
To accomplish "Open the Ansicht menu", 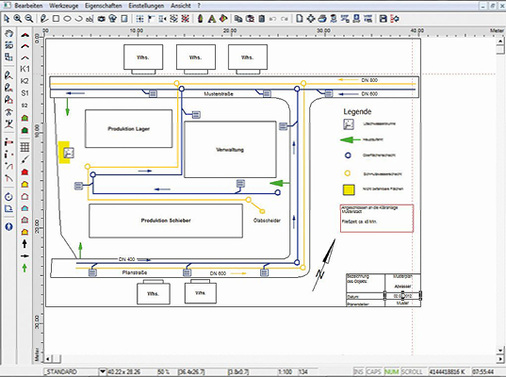I will click(x=181, y=6).
